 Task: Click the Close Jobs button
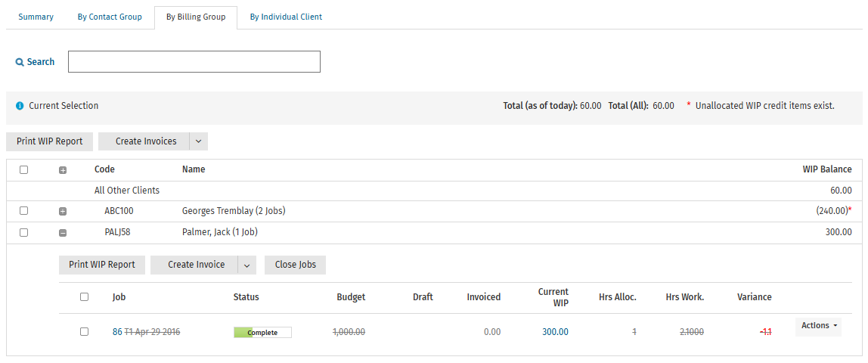coord(295,265)
